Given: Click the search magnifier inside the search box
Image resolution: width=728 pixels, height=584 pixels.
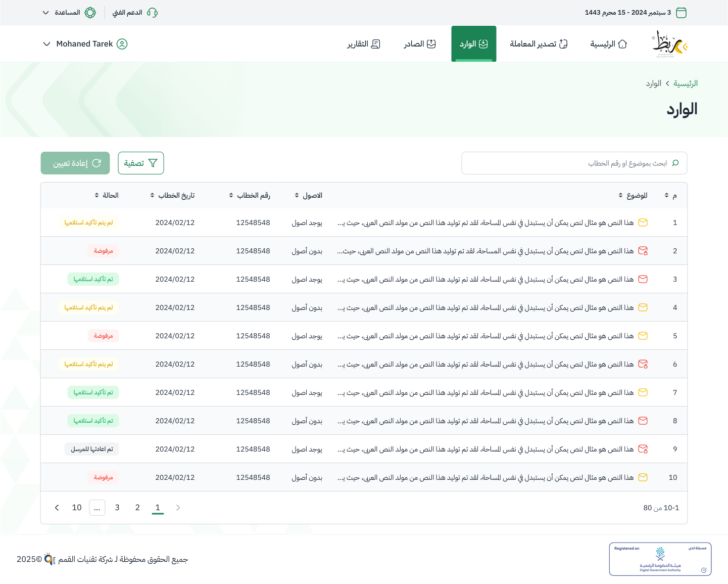Looking at the screenshot, I should tap(675, 163).
